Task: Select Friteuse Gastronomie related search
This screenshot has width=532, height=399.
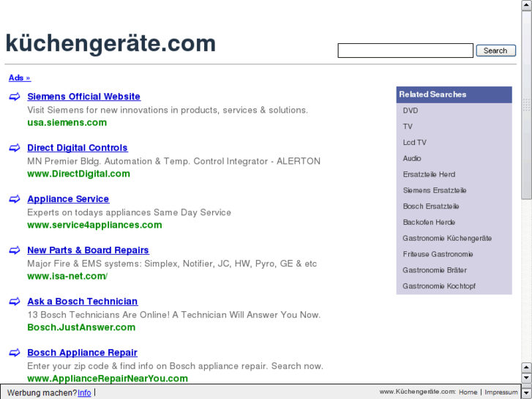Action: pos(438,254)
